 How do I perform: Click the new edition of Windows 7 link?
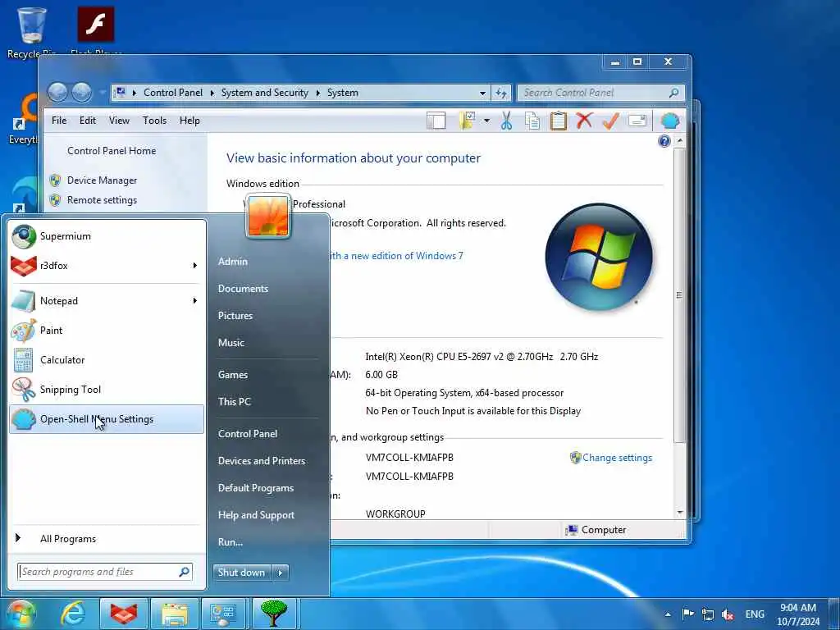pos(395,256)
